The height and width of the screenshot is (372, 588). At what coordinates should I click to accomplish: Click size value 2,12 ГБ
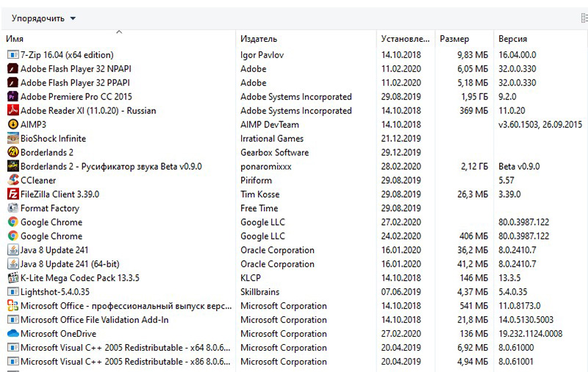474,166
